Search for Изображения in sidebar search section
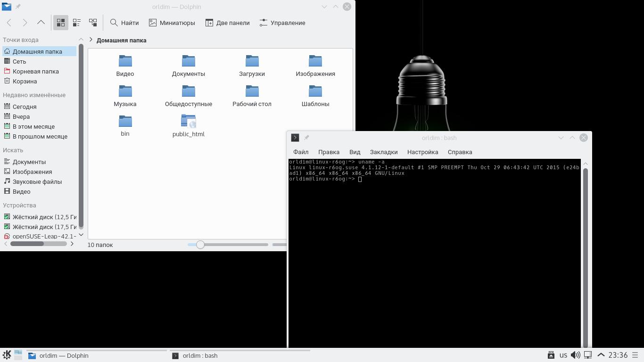 [39, 172]
